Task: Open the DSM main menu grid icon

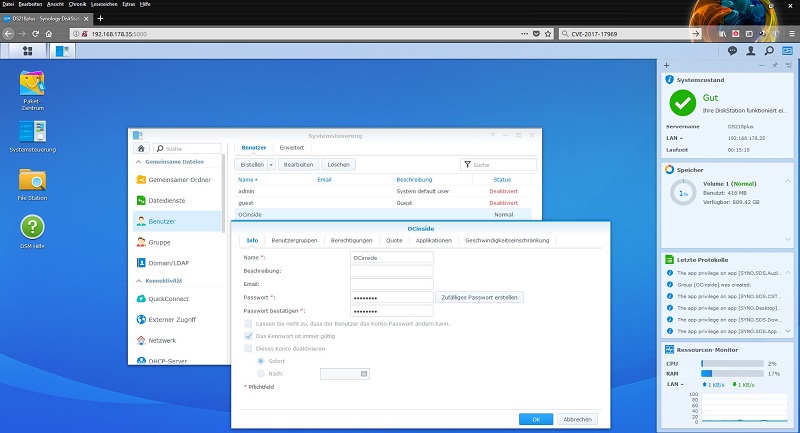Action: 28,50
